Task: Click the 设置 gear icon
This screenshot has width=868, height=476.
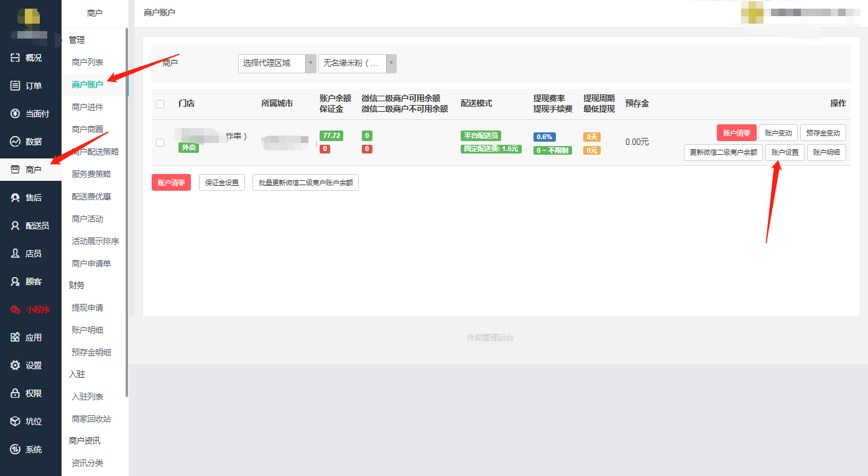Action: (16, 365)
